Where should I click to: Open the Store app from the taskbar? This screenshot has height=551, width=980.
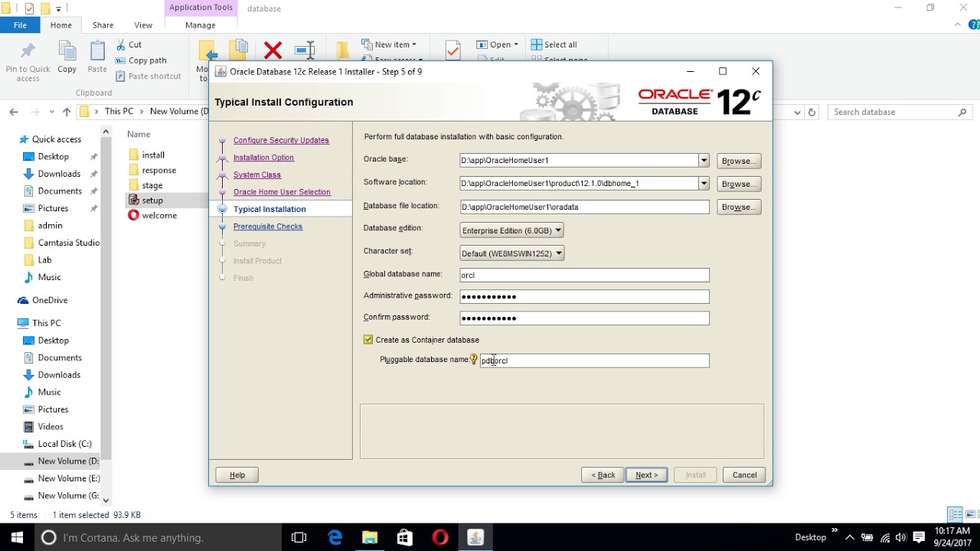pos(405,537)
